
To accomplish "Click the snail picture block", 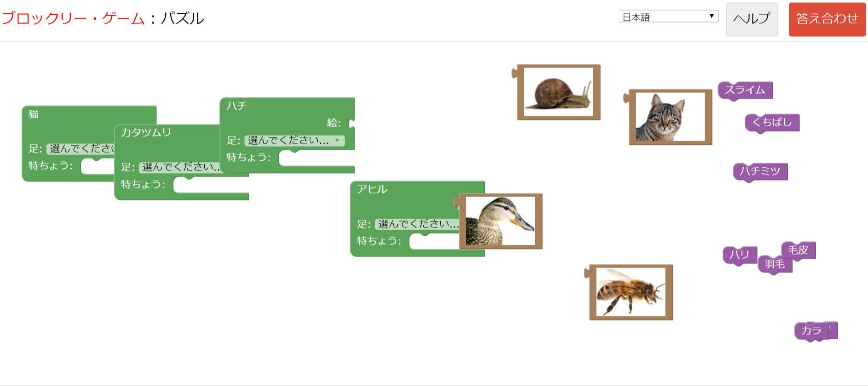I will (558, 92).
